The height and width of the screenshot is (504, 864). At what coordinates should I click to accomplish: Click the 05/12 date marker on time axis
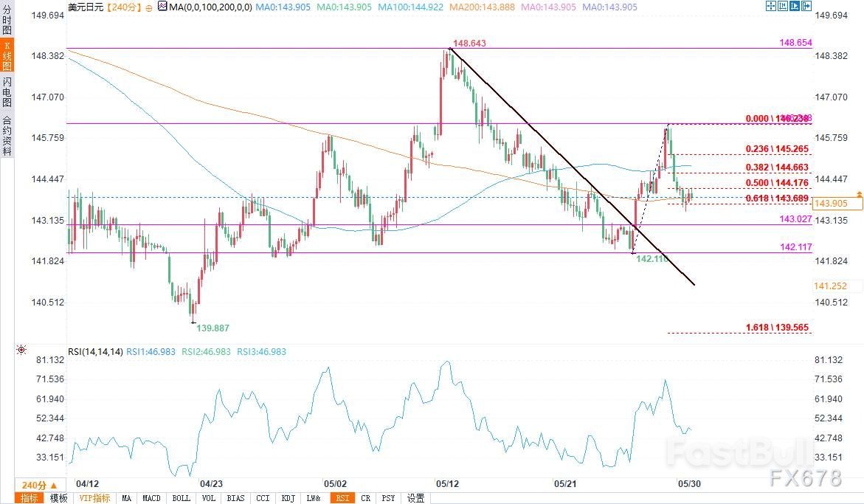pyautogui.click(x=448, y=484)
